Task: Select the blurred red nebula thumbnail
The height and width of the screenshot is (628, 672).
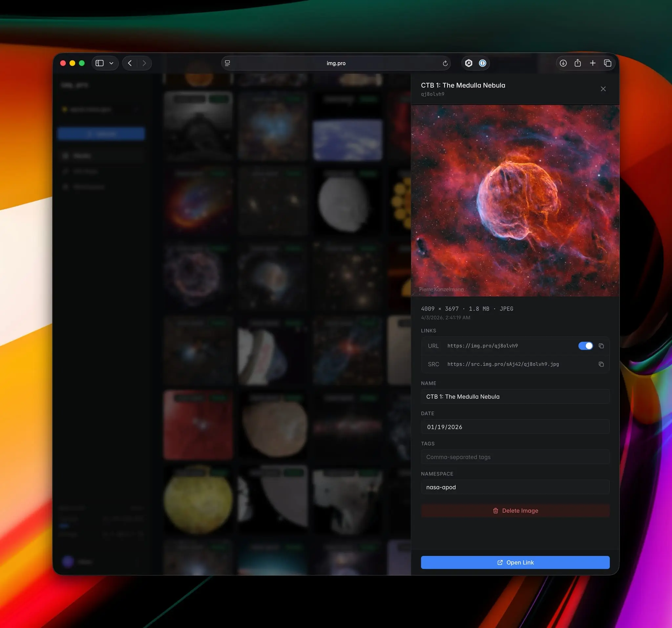Action: point(198,425)
